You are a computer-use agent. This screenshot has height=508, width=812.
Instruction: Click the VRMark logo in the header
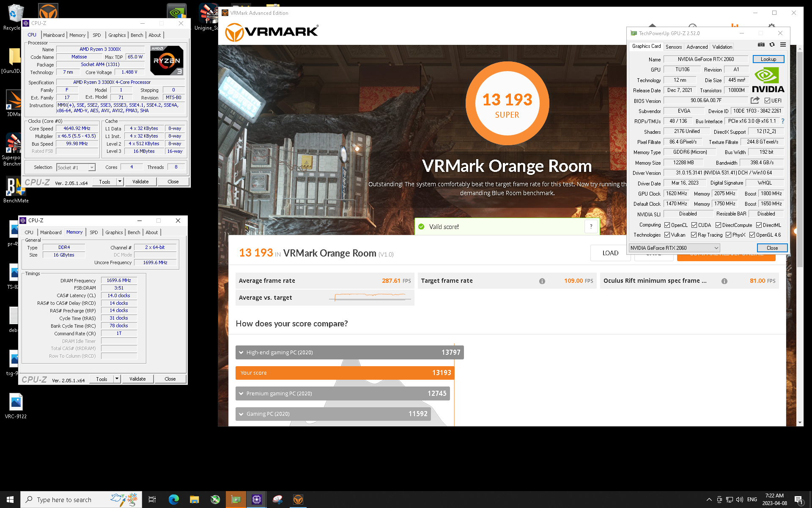(272, 32)
